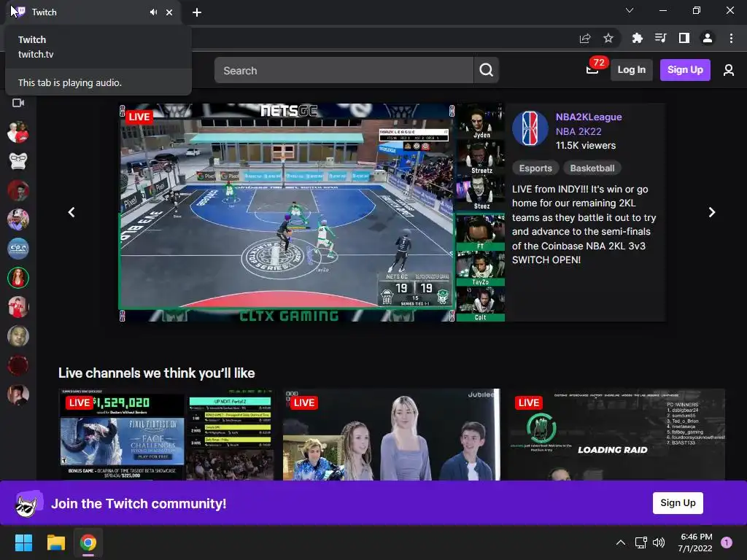The height and width of the screenshot is (560, 747).
Task: Open the NBA2KLeague channel link
Action: click(589, 117)
